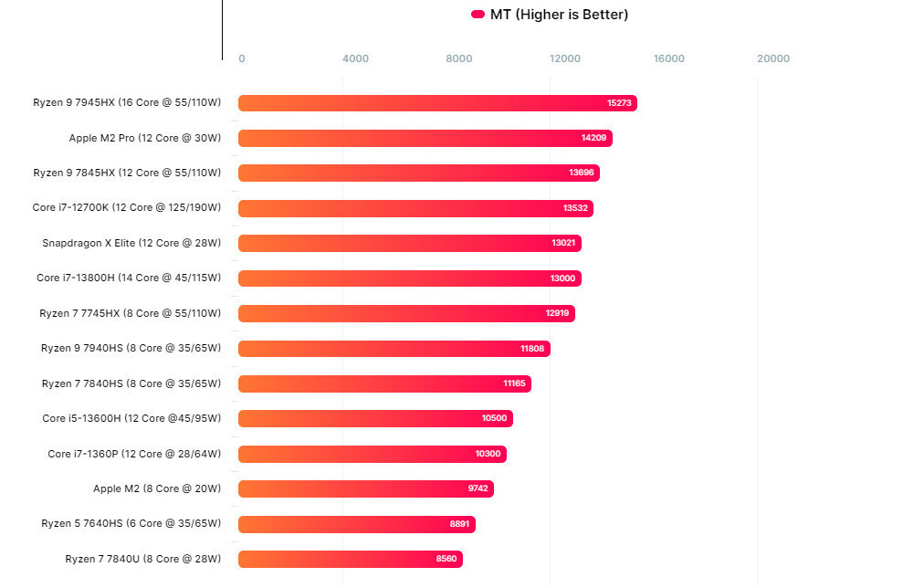Click the 13021 value label
Screen dimensions: 924x588
tap(563, 243)
